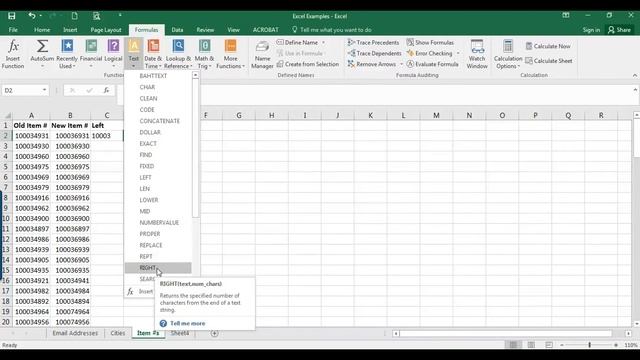The image size is (640, 360).
Task: Click Trace Precedents
Action: point(373,42)
